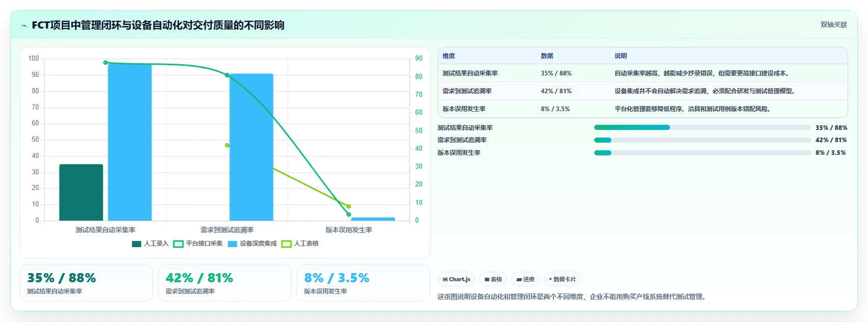The image size is (868, 322).
Task: Toggle the 设备深度集成 legend series
Action: click(x=253, y=244)
